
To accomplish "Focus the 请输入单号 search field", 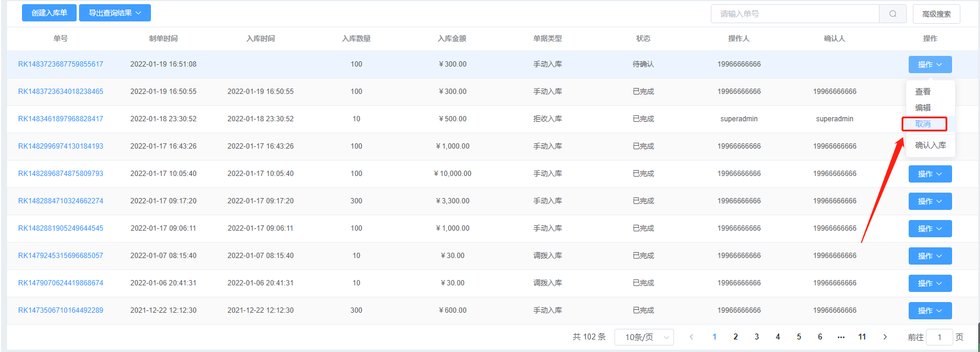I will [x=795, y=14].
